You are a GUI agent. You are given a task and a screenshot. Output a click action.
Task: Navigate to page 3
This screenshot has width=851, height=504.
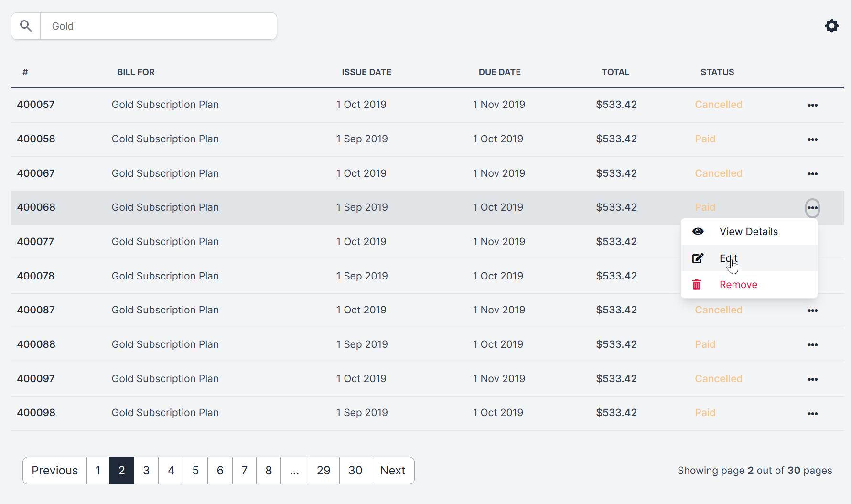tap(146, 471)
